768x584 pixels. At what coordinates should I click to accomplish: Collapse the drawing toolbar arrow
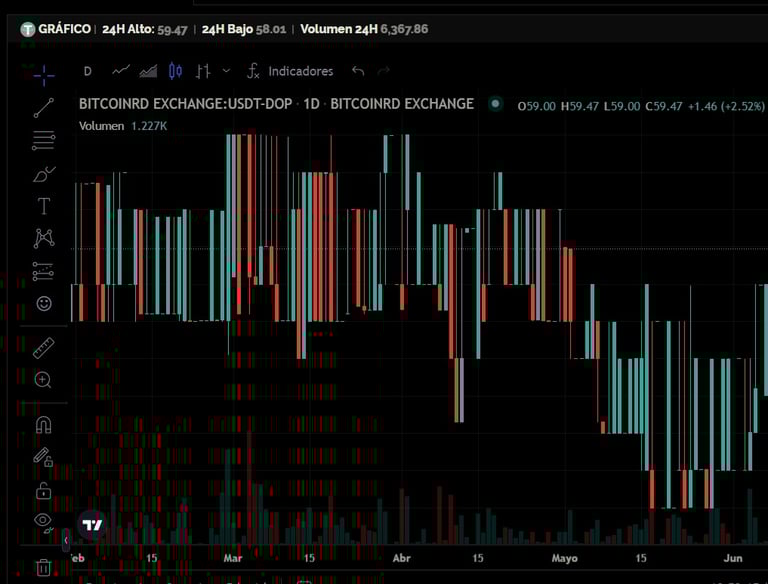pyautogui.click(x=66, y=540)
